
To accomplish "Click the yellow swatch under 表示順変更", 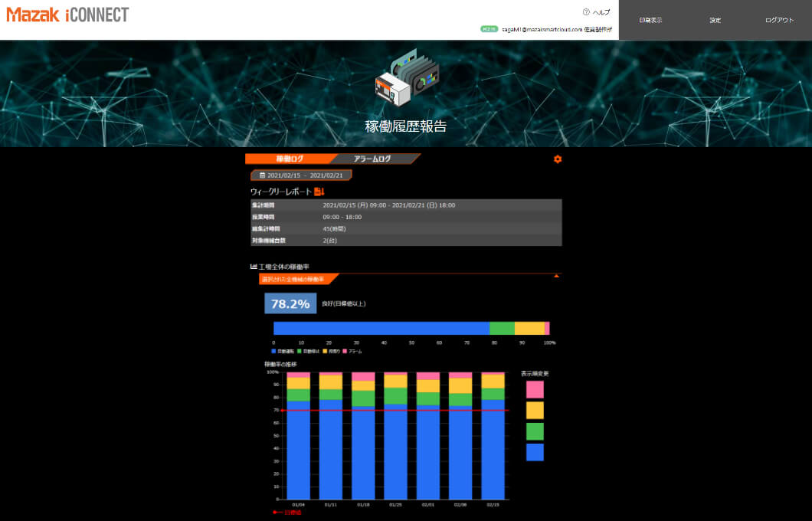I will tap(535, 410).
